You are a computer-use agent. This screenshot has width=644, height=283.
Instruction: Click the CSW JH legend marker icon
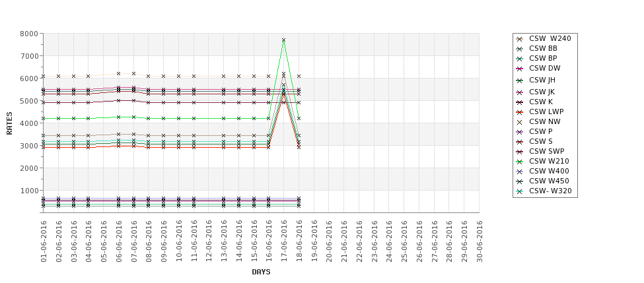tap(520, 80)
